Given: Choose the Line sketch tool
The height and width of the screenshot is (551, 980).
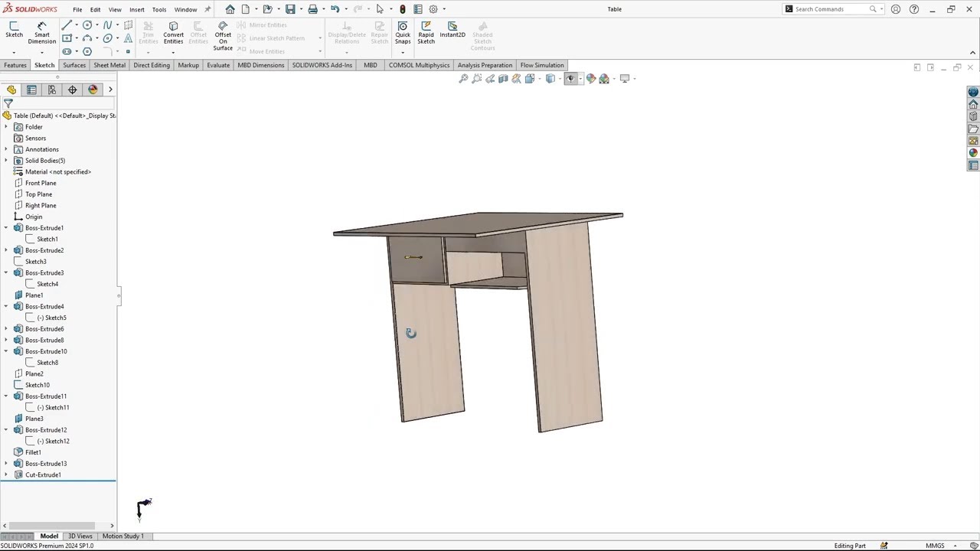Looking at the screenshot, I should pyautogui.click(x=67, y=24).
